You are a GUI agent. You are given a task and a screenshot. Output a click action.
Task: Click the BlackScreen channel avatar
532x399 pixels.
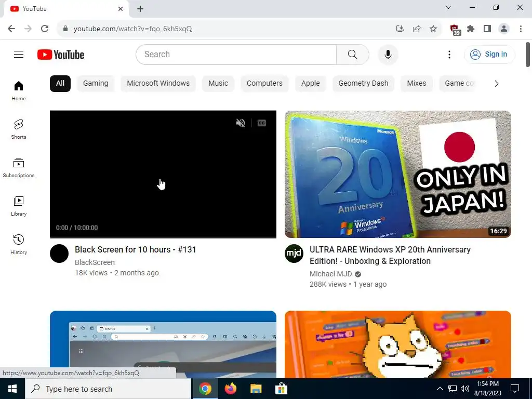(x=59, y=254)
